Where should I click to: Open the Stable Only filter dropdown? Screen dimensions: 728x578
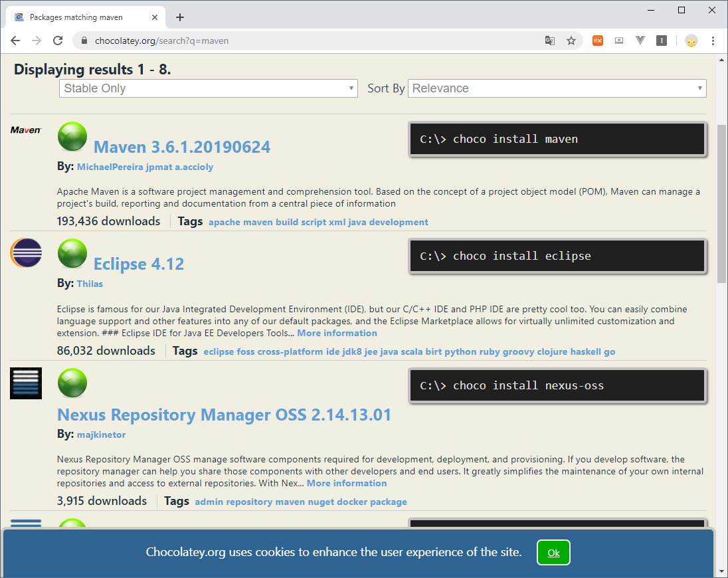click(209, 88)
